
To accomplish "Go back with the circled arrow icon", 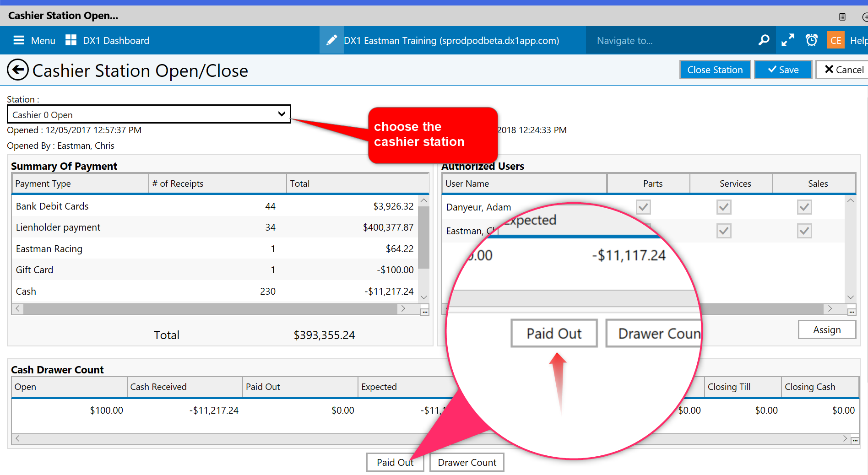I will (18, 70).
